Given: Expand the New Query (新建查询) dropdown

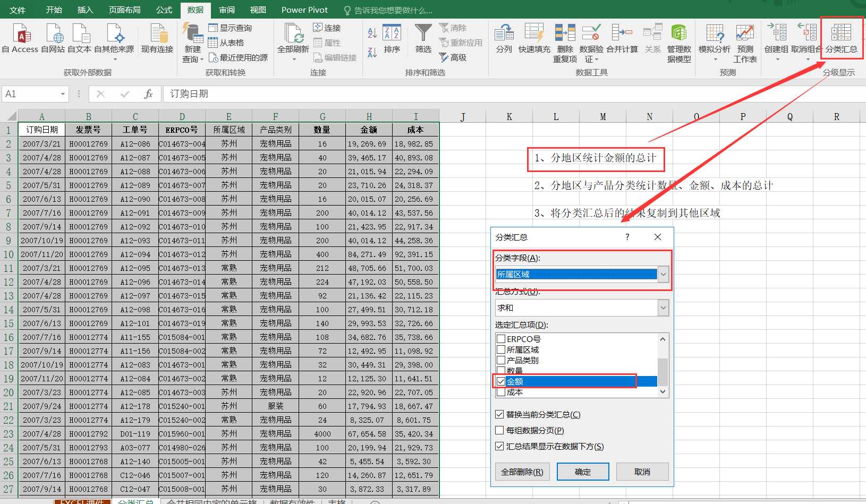Looking at the screenshot, I should pos(202,59).
